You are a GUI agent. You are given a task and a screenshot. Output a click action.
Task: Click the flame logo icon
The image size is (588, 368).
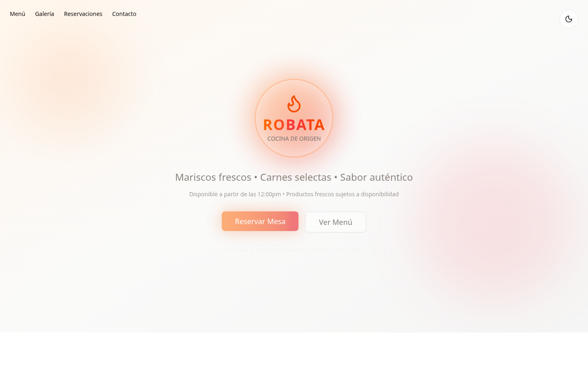point(294,104)
